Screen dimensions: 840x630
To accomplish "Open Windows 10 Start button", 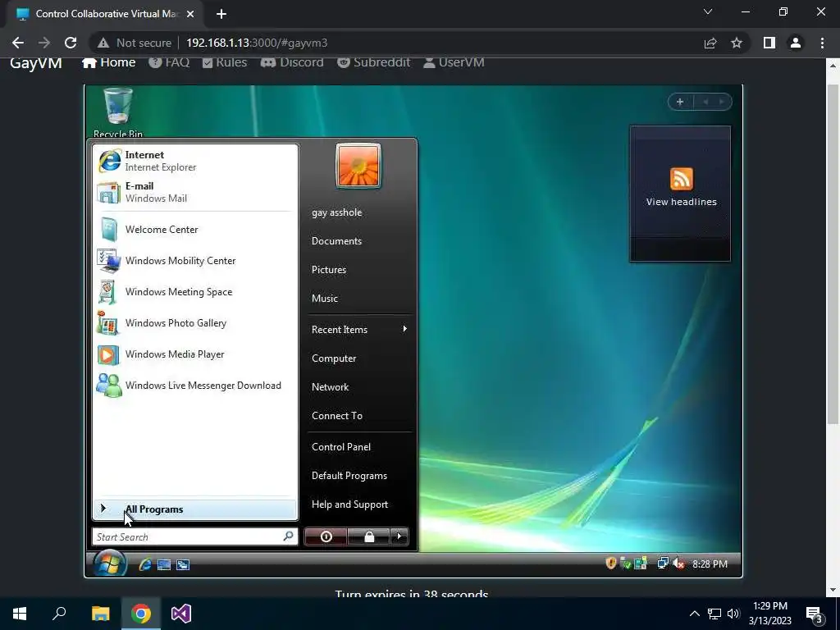I will (x=20, y=614).
